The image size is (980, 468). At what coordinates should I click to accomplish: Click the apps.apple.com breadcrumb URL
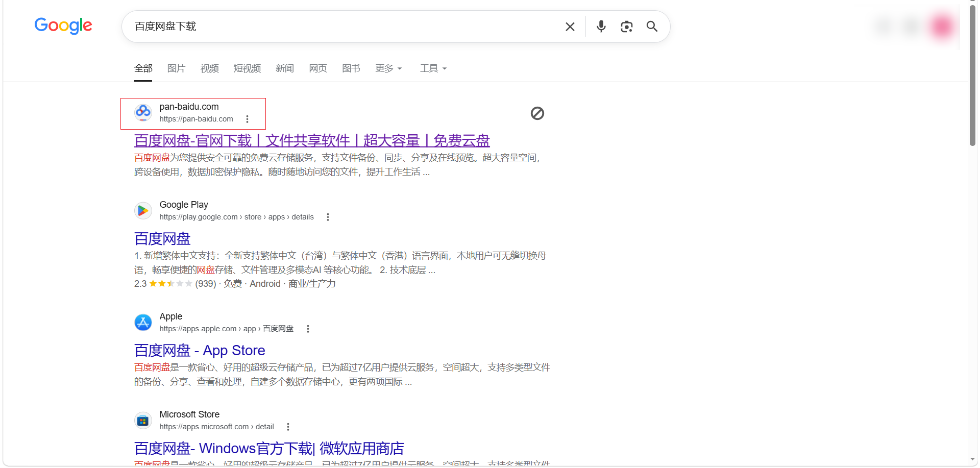pos(226,329)
